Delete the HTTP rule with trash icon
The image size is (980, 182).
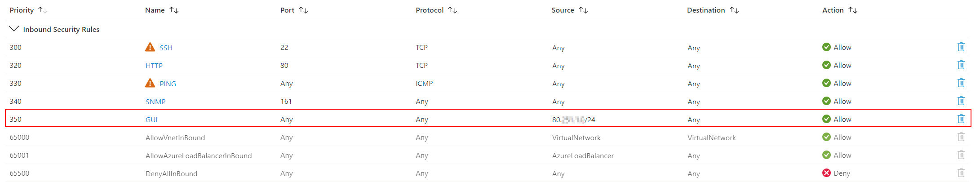tap(961, 65)
